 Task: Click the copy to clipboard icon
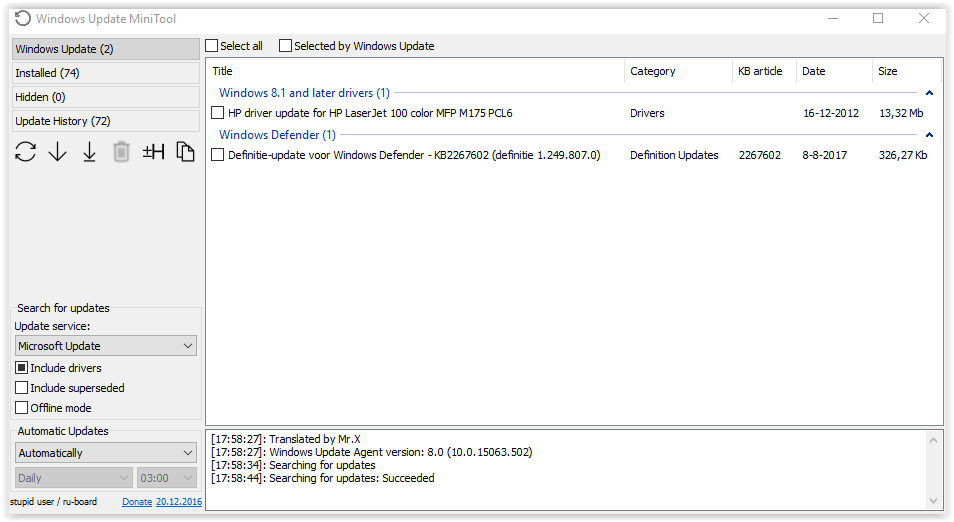185,152
